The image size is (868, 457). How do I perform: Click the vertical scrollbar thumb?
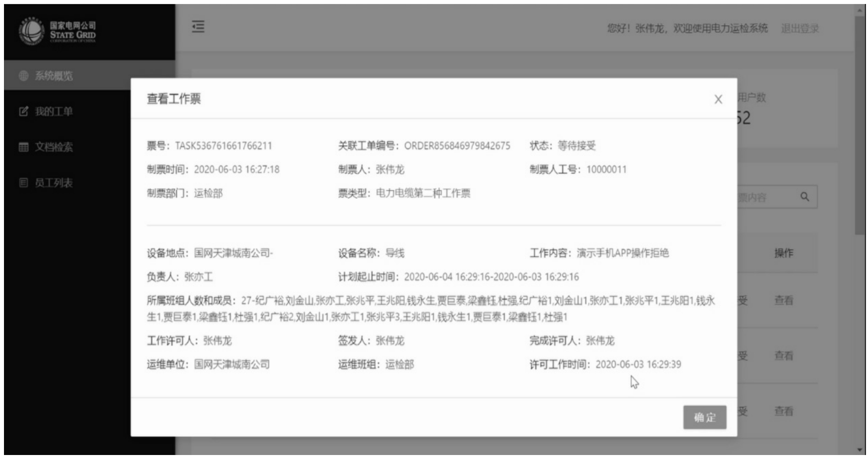click(860, 124)
